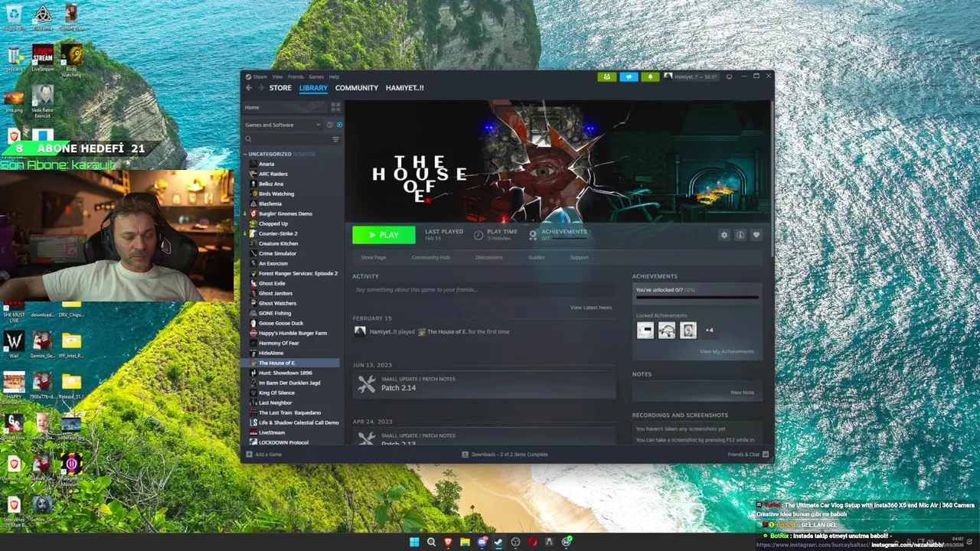Image resolution: width=980 pixels, height=551 pixels.
Task: Open the Friends menu
Action: [x=296, y=77]
